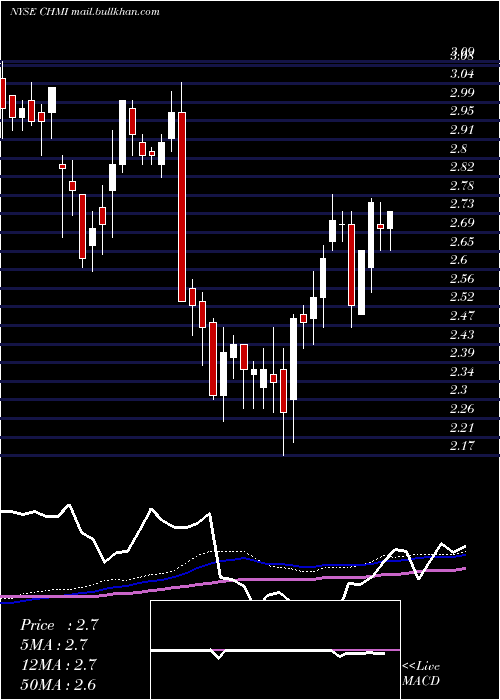Click the 2.99 price axis label
Viewport: 500px width, 700px height.
pos(462,92)
